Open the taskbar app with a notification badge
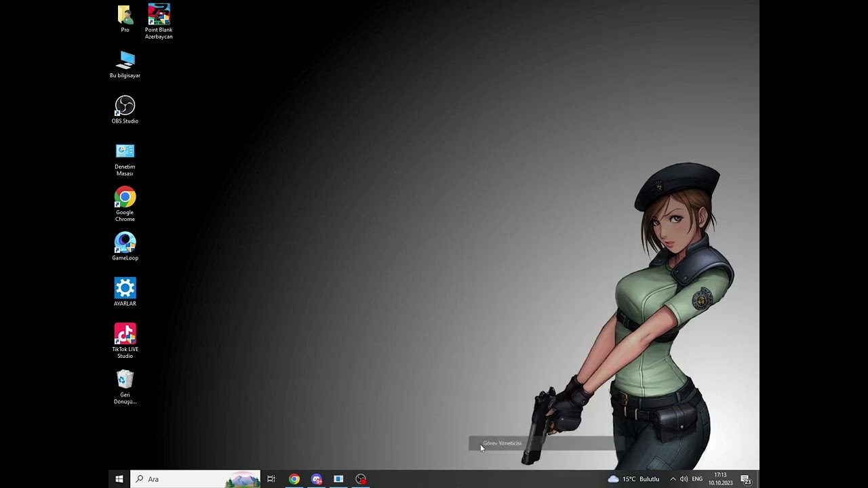This screenshot has width=868, height=488. click(317, 479)
